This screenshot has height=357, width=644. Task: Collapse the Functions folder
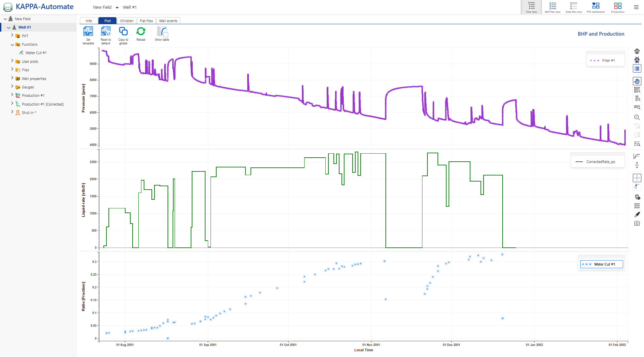(x=12, y=44)
